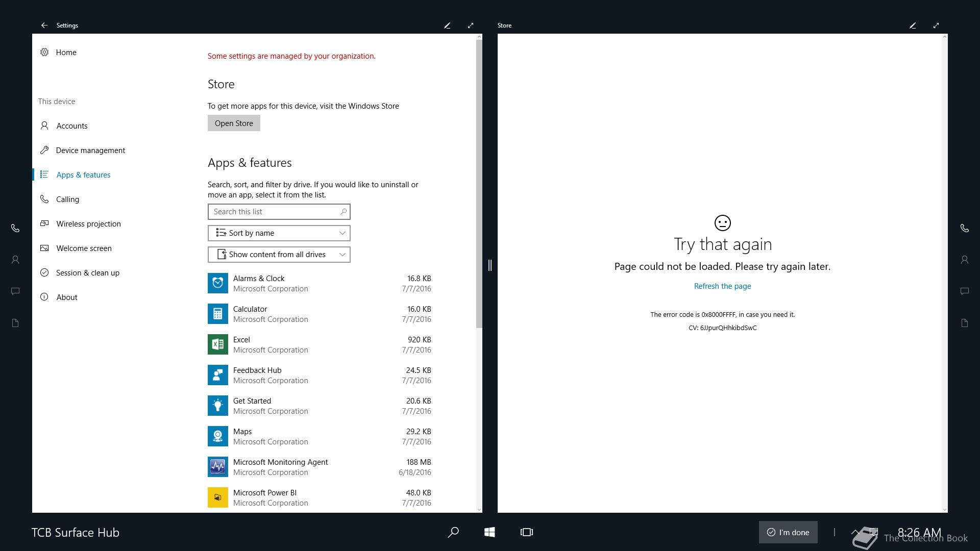Image resolution: width=980 pixels, height=551 pixels.
Task: Open Task View on the taskbar
Action: 527,532
